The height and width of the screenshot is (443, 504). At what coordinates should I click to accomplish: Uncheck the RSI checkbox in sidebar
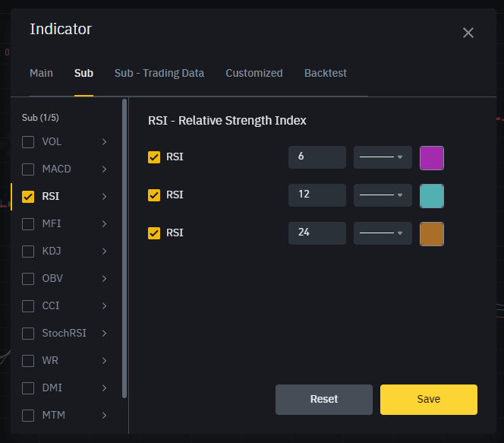pyautogui.click(x=28, y=197)
